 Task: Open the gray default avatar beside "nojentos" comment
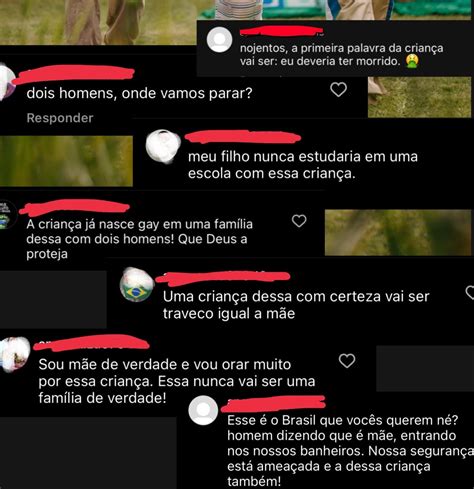point(219,40)
